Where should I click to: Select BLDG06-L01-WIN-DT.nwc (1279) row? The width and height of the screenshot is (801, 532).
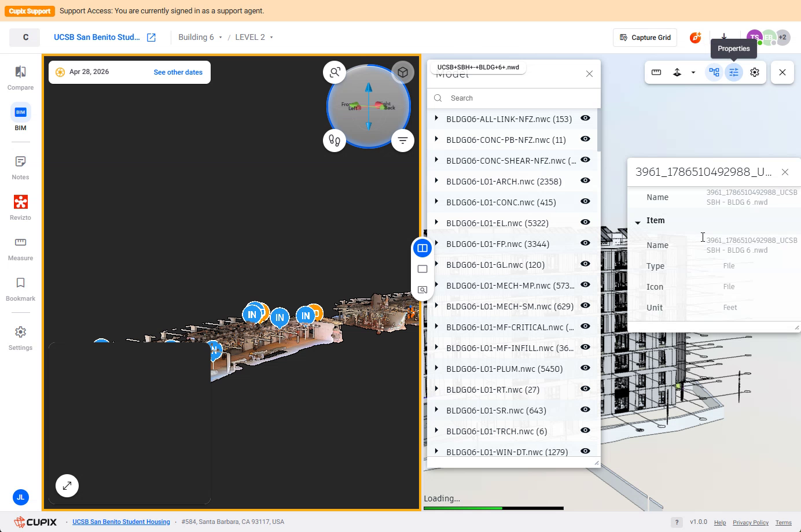[514, 451]
